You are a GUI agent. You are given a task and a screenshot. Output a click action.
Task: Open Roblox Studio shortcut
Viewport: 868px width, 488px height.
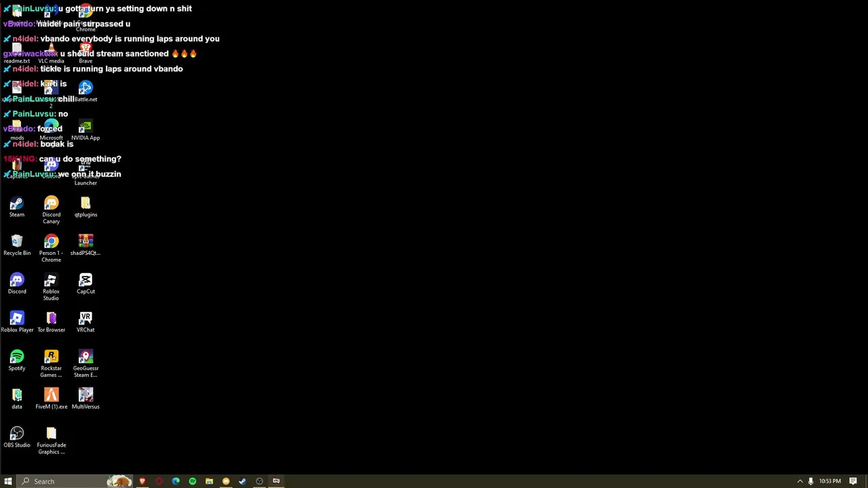click(x=51, y=287)
